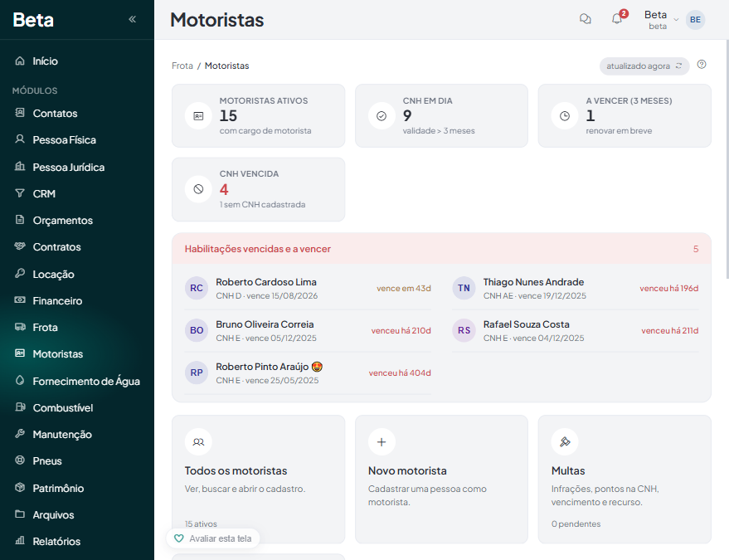Open Multas card

click(625, 479)
